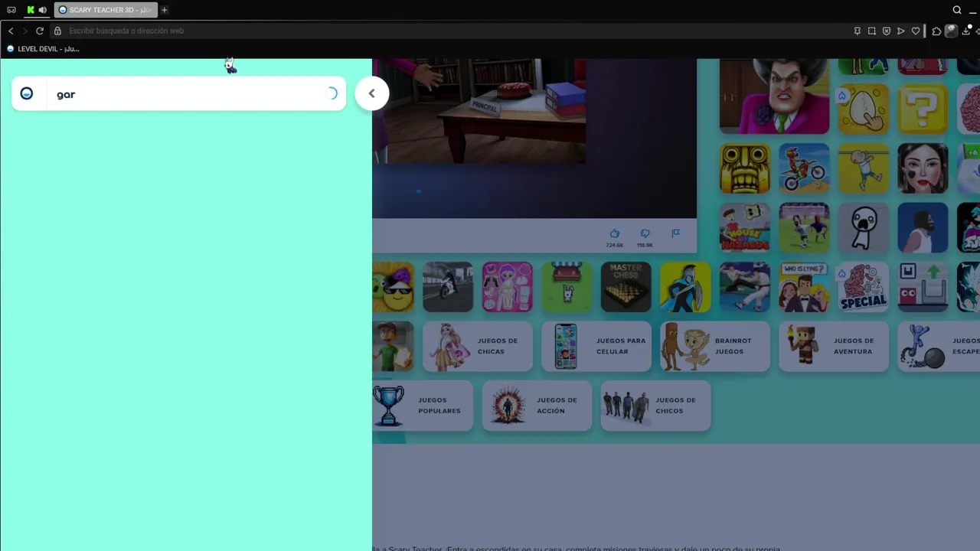Viewport: 980px width, 551px height.
Task: Open the Temple Run golden idol game
Action: point(745,168)
